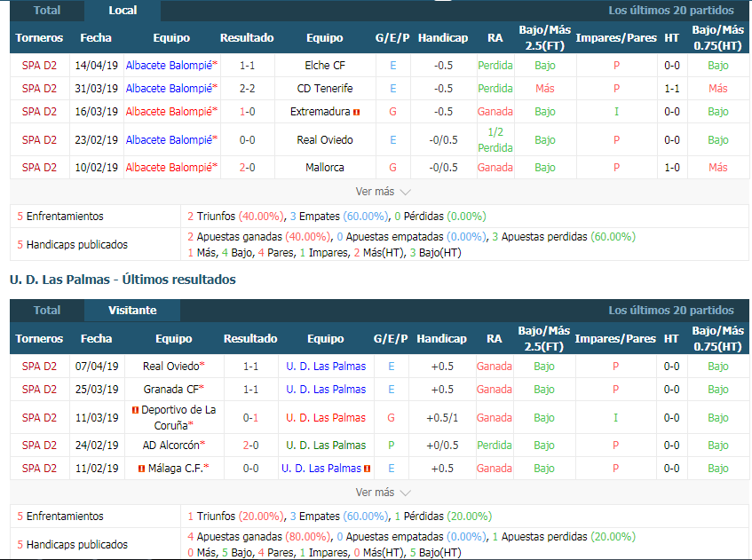The image size is (752, 560).
Task: Click the +0.5/1 handicap value
Action: point(442,418)
